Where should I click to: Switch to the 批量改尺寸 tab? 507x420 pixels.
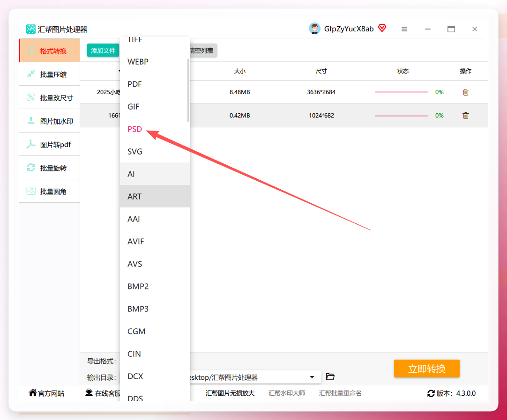tap(50, 97)
